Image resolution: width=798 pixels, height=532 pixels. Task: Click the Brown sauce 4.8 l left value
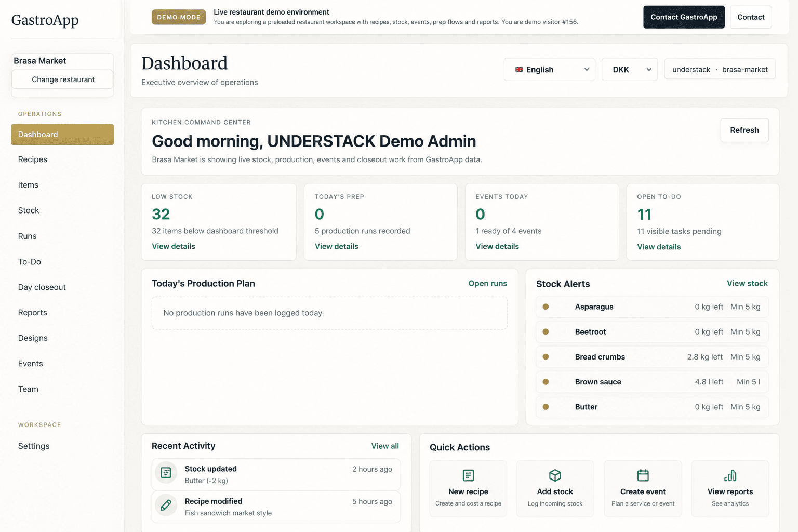[x=709, y=382]
